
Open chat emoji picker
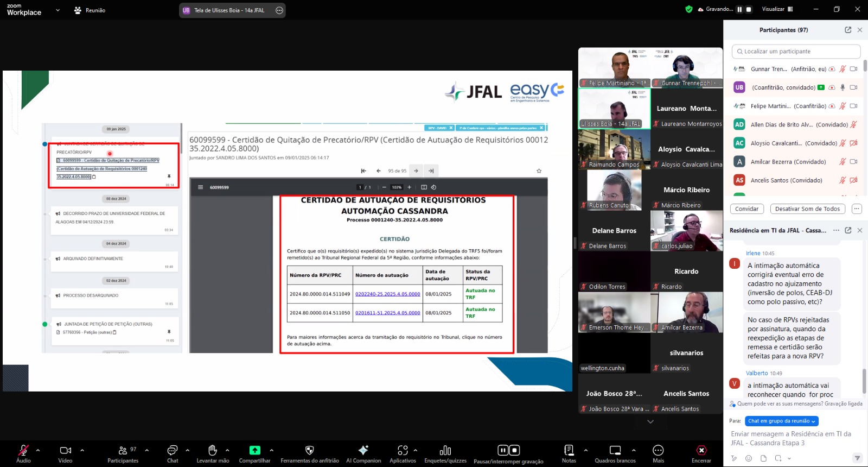749,458
